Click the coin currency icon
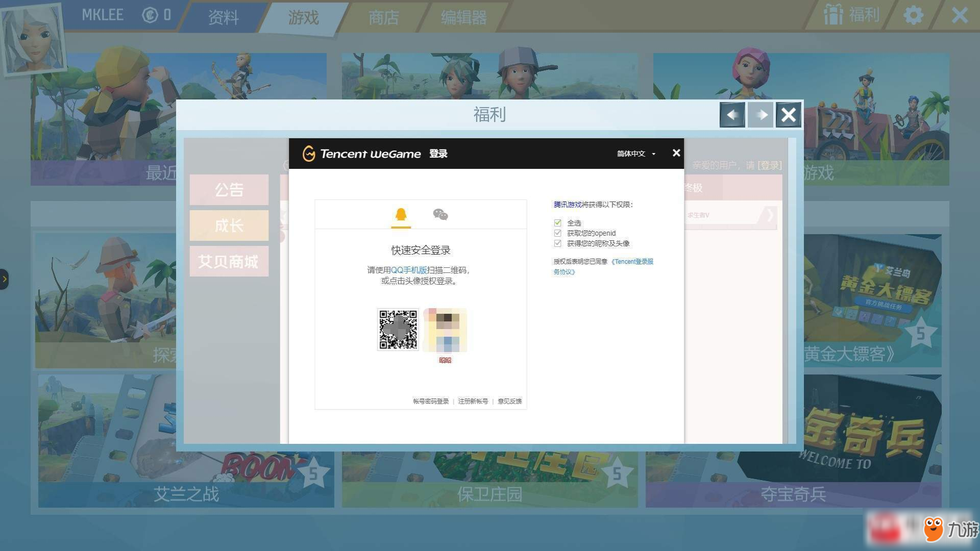Viewport: 980px width, 551px height. pyautogui.click(x=150, y=15)
